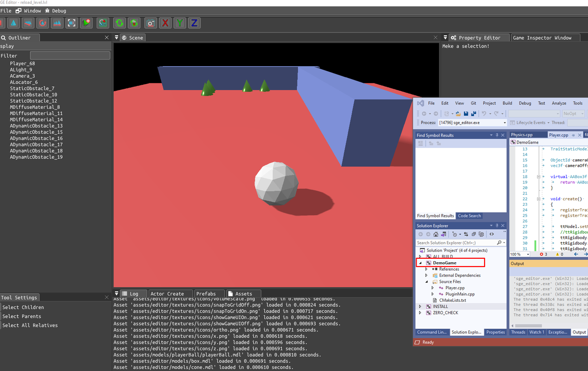
Task: Open the Visual Studio Analyze menu
Action: click(x=559, y=103)
